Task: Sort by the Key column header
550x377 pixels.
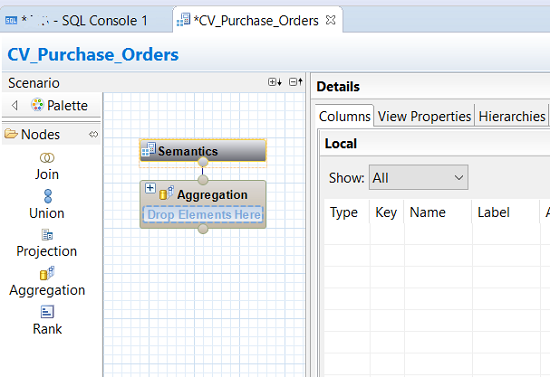Action: 386,212
